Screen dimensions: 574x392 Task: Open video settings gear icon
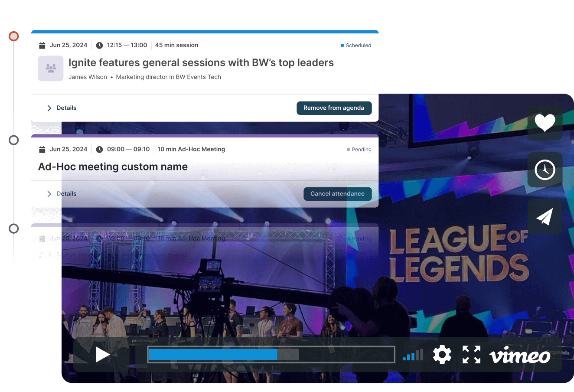442,355
